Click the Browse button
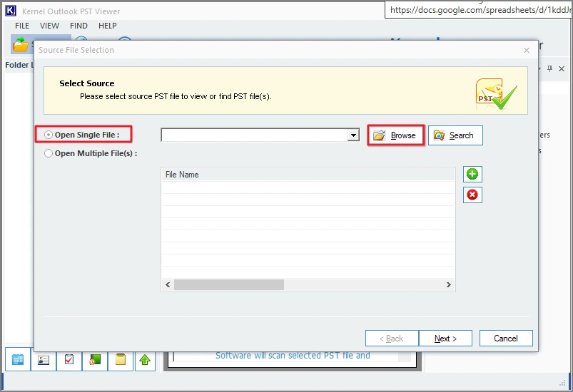This screenshot has height=392, width=573. coord(396,135)
